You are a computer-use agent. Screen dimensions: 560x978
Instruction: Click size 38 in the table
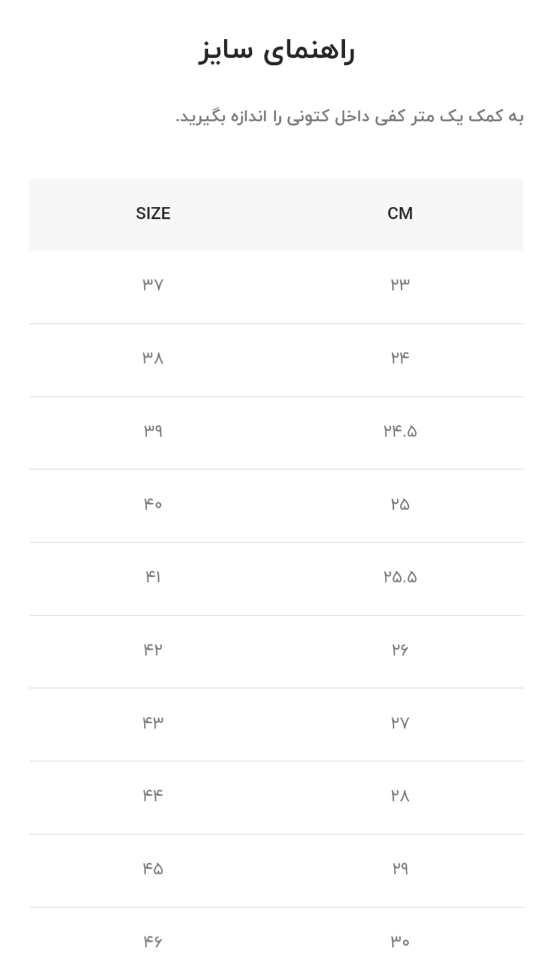(x=153, y=358)
